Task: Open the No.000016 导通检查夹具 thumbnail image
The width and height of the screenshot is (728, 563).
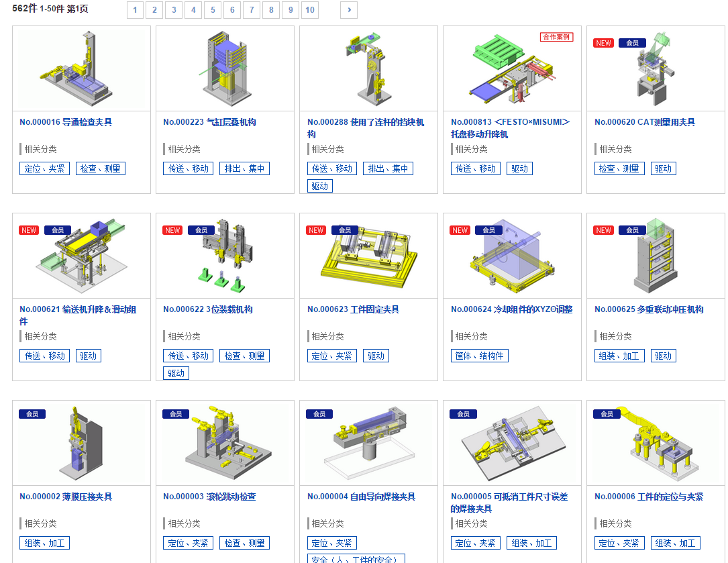Action: tap(81, 68)
